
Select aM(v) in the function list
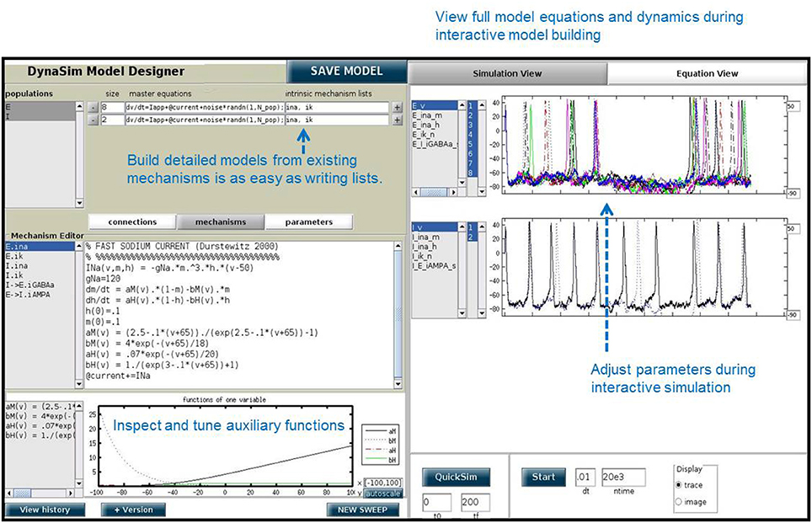click(40, 407)
